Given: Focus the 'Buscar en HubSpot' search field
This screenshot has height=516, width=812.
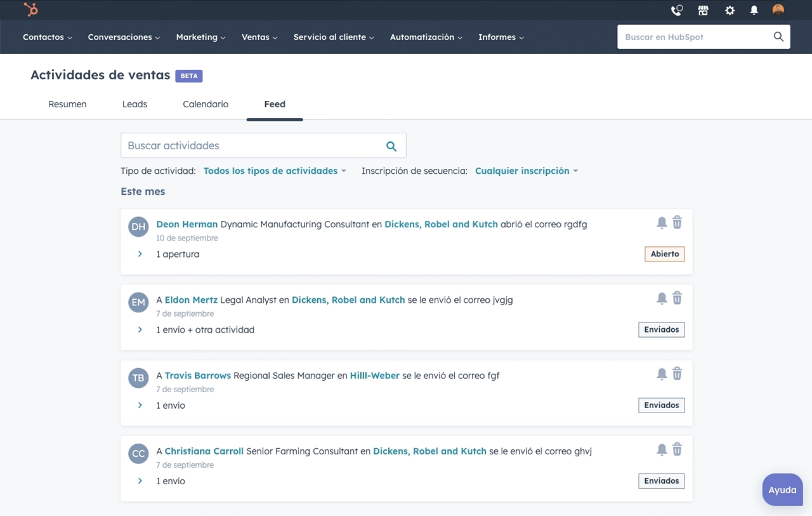Looking at the screenshot, I should (704, 37).
